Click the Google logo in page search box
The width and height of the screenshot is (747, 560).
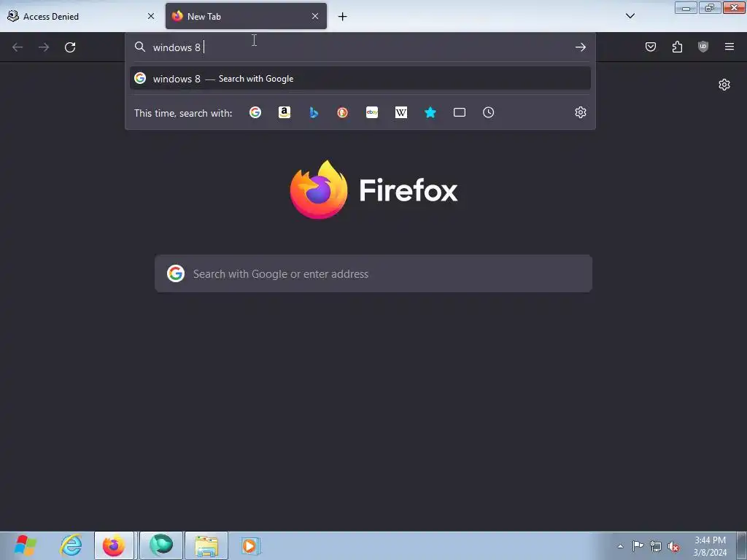(x=176, y=274)
